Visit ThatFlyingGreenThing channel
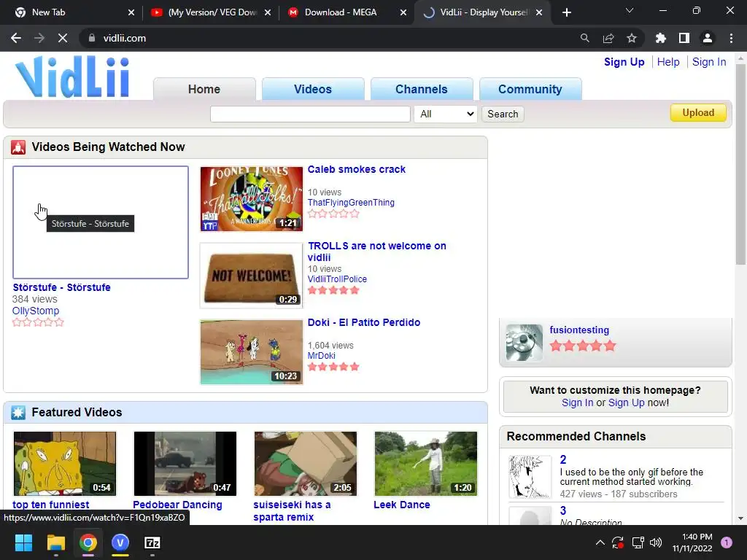The width and height of the screenshot is (747, 560). (351, 203)
